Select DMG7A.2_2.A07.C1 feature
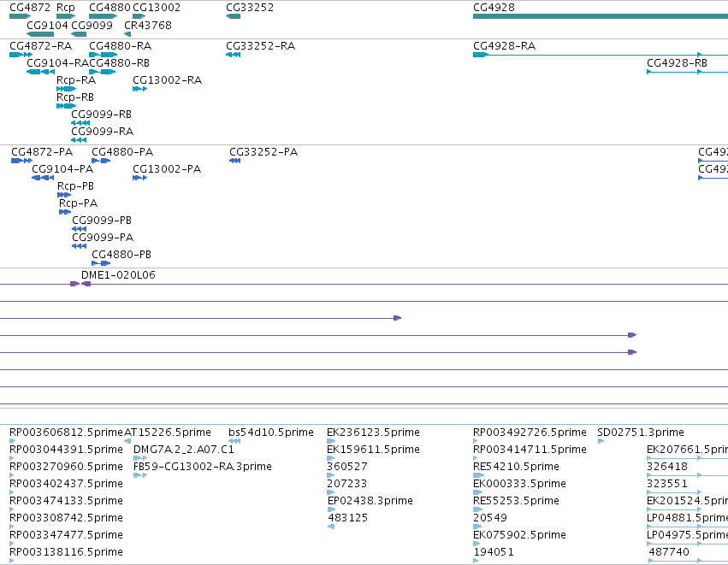The width and height of the screenshot is (728, 565). (x=184, y=450)
